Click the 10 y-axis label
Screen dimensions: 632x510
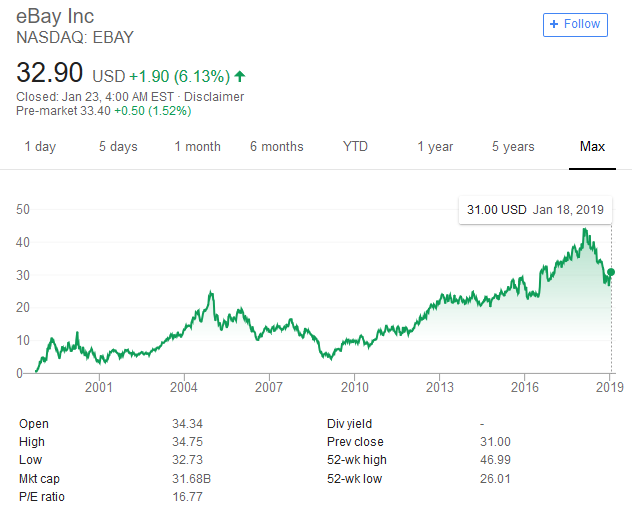point(23,341)
